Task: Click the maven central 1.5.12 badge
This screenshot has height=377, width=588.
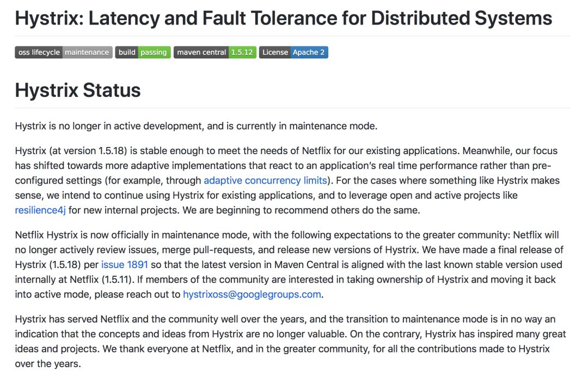Action: click(215, 52)
